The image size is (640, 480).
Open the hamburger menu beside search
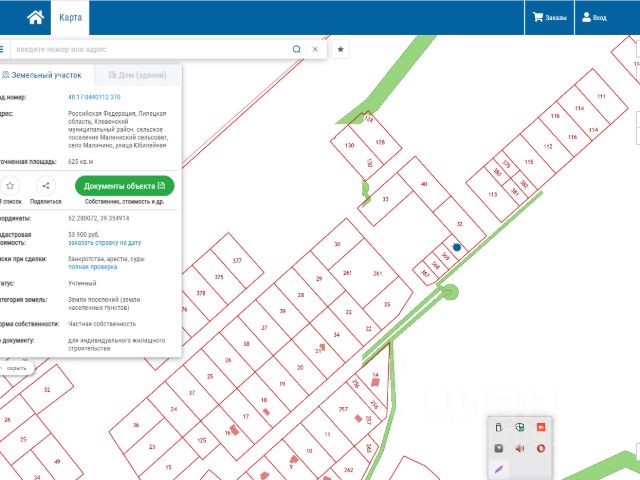[x=2, y=49]
